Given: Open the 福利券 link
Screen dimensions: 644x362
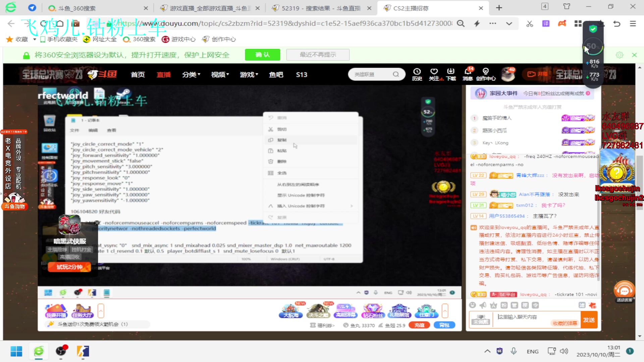Looking at the screenshot, I should pyautogui.click(x=323, y=325).
